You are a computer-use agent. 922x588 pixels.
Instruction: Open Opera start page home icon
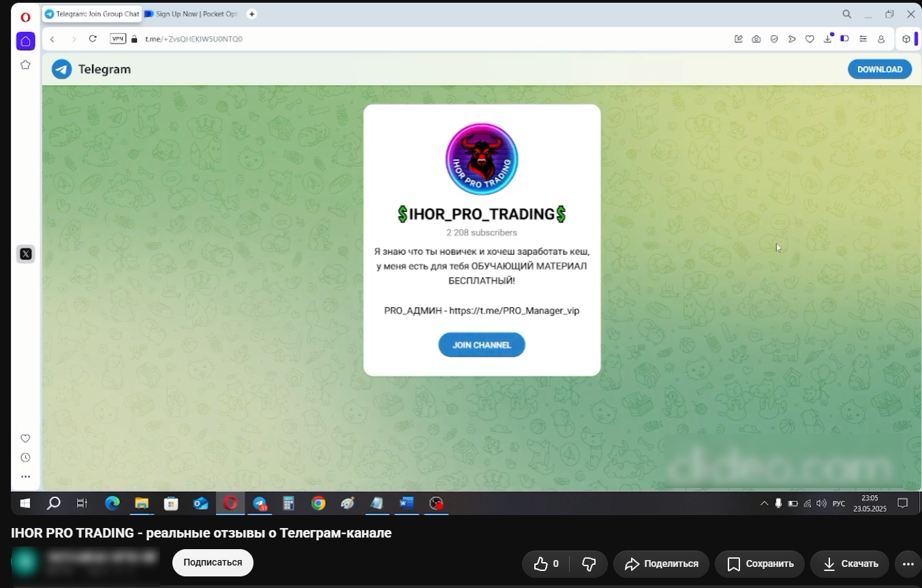tap(25, 41)
